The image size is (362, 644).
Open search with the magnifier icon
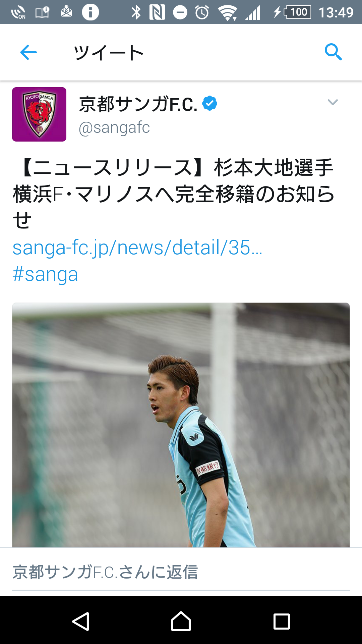click(x=333, y=52)
